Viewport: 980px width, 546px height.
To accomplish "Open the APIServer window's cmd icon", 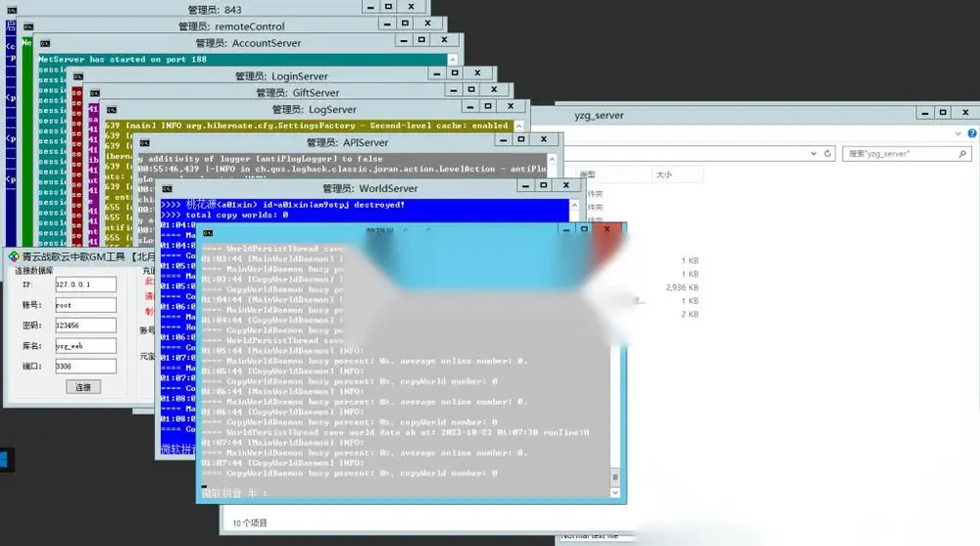I will (x=144, y=142).
